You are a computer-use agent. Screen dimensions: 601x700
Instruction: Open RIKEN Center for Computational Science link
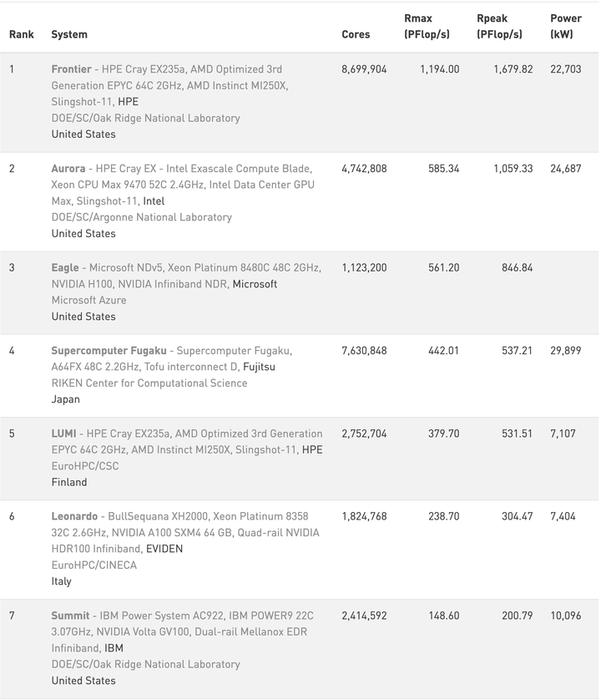pos(149,383)
